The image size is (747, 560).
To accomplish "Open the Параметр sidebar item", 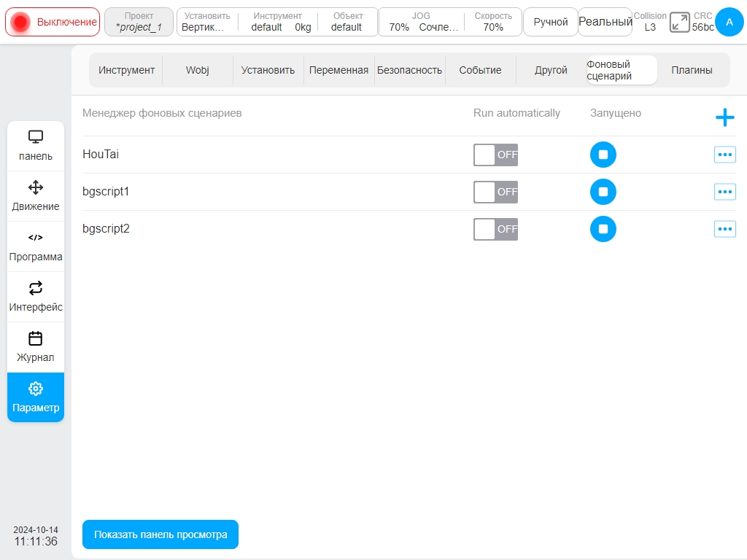I will 36,397.
